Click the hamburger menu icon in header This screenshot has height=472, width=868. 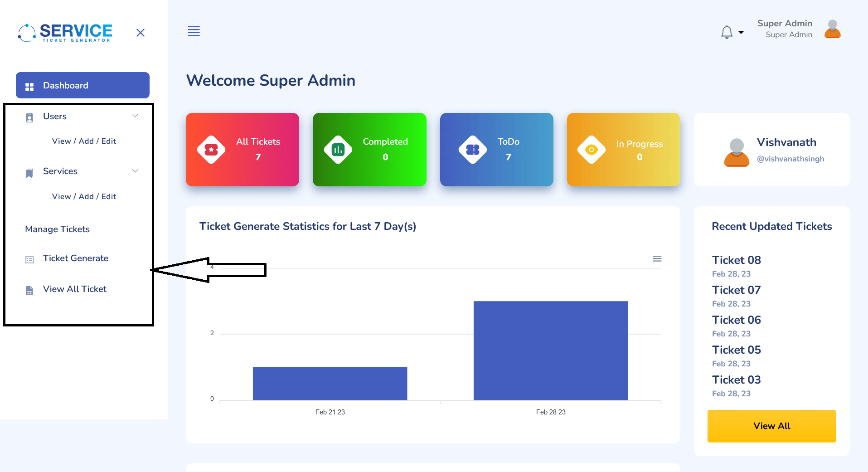194,31
